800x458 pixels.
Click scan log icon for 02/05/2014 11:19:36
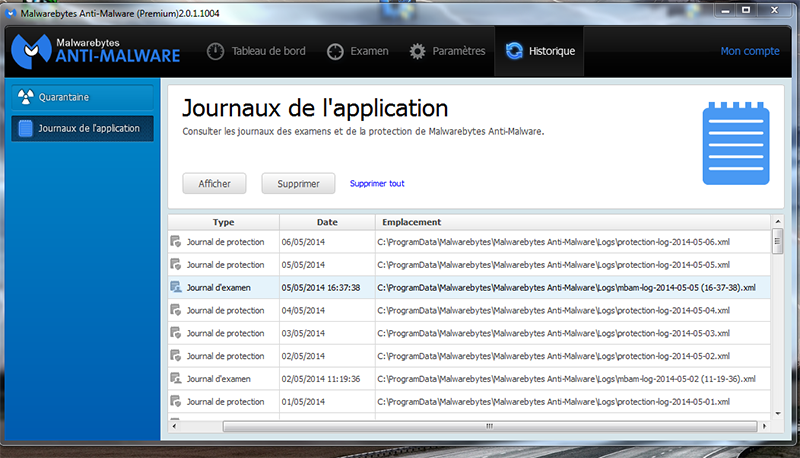(x=176, y=378)
